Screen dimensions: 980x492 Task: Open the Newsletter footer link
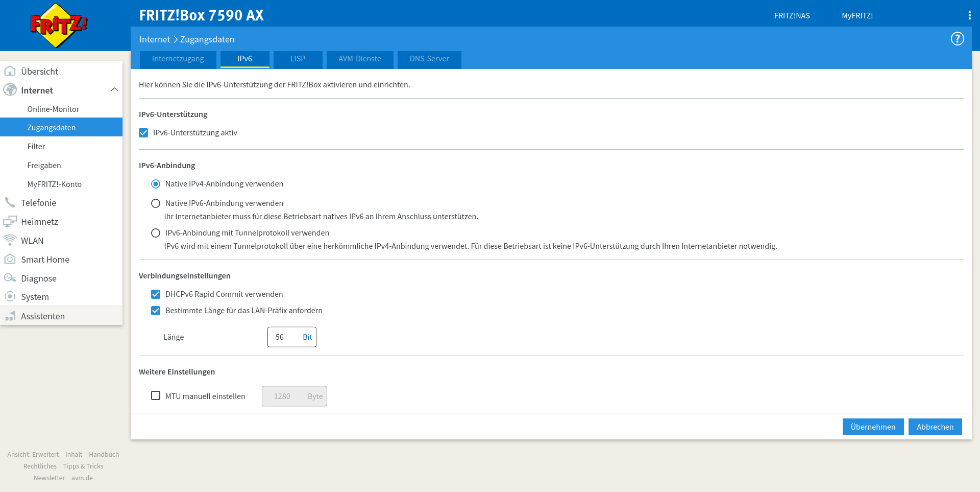pyautogui.click(x=49, y=478)
